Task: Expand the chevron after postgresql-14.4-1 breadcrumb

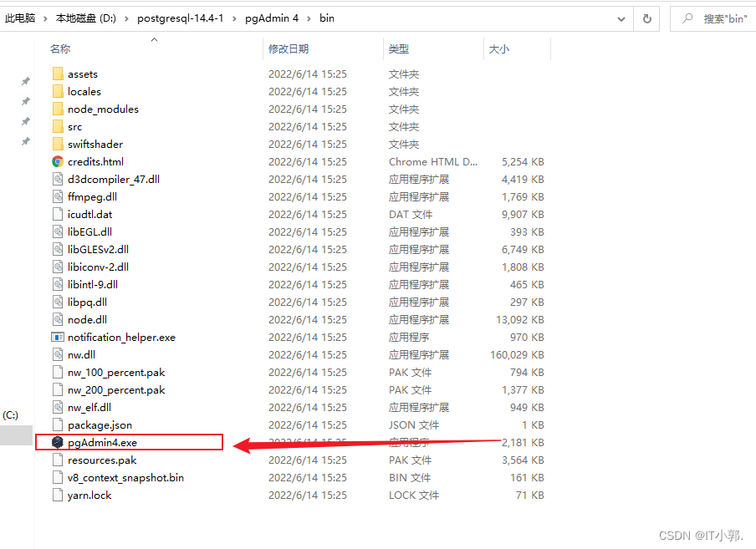Action: (x=234, y=18)
